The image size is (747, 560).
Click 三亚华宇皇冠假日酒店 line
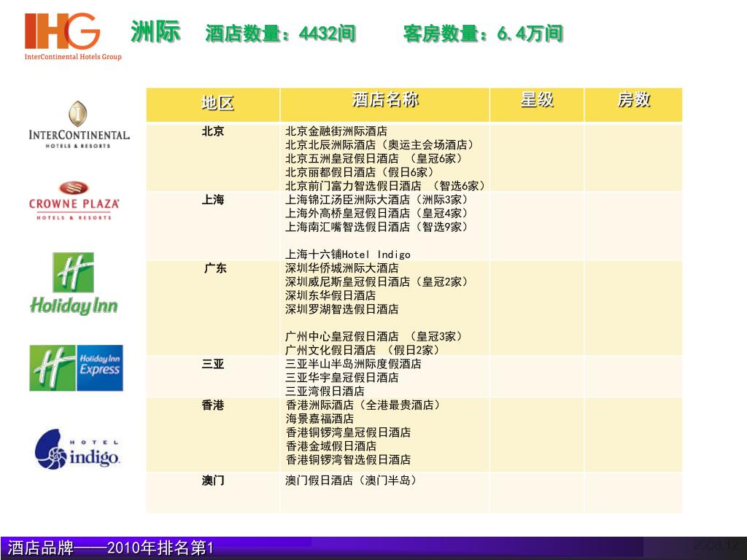pyautogui.click(x=342, y=378)
